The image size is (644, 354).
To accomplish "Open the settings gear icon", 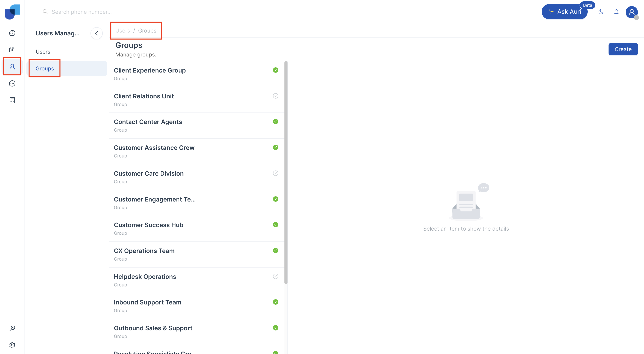I will tap(12, 345).
